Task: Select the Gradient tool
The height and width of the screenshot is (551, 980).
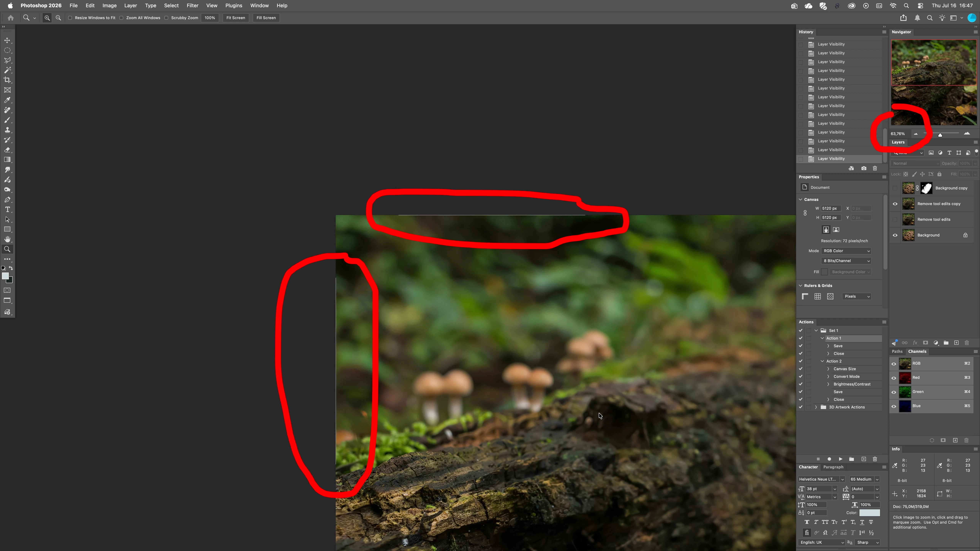Action: (7, 160)
